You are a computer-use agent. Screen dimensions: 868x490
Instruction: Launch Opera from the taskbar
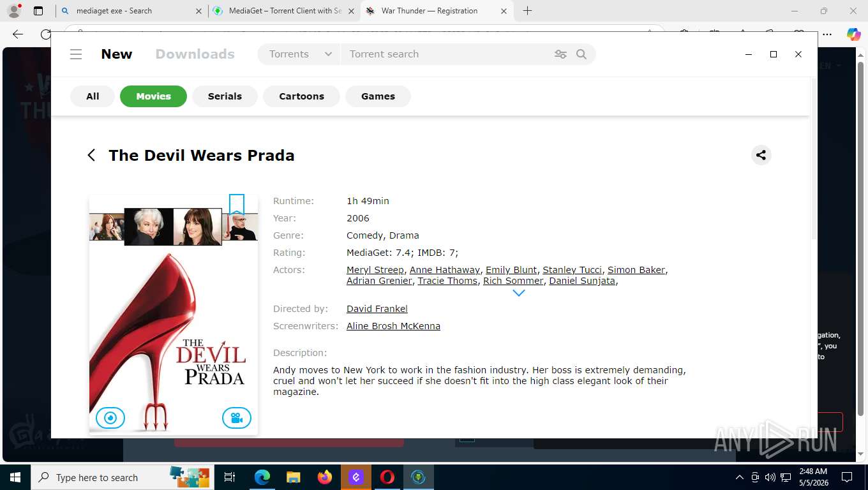coord(387,477)
